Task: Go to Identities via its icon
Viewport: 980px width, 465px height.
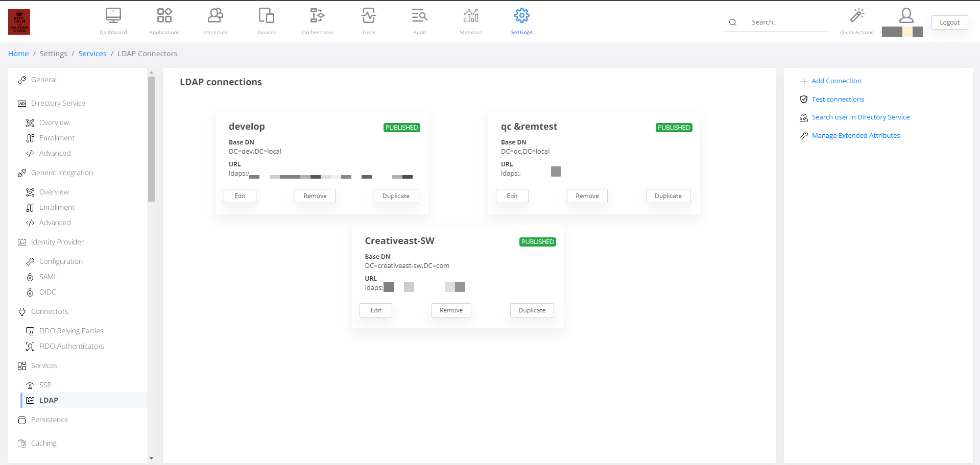Action: pyautogui.click(x=215, y=16)
